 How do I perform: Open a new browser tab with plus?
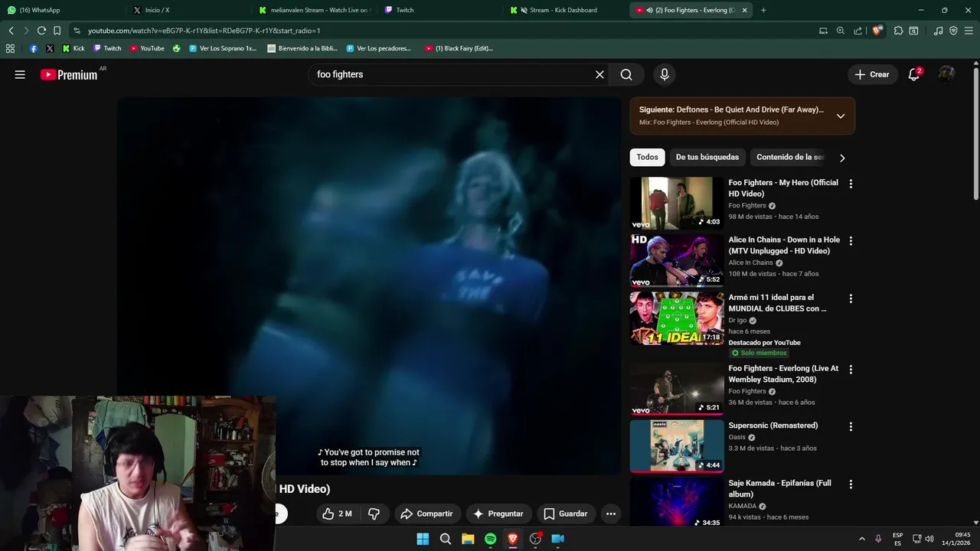tap(763, 10)
